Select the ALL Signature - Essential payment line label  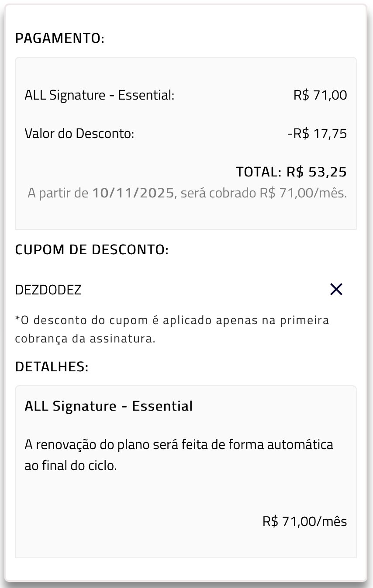pyautogui.click(x=100, y=95)
